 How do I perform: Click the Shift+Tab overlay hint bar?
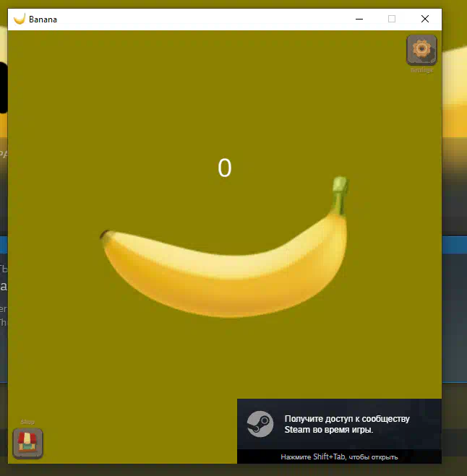339,456
